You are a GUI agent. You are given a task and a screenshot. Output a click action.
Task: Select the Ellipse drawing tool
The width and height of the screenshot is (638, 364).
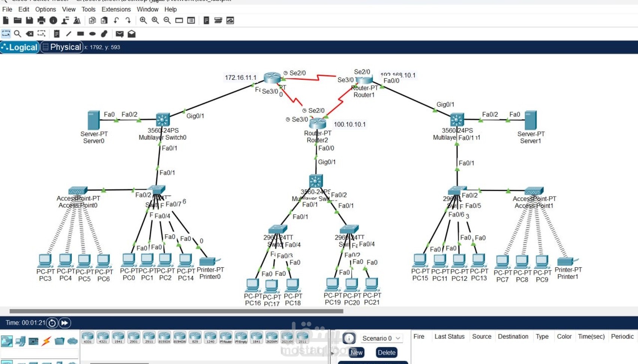click(x=92, y=33)
